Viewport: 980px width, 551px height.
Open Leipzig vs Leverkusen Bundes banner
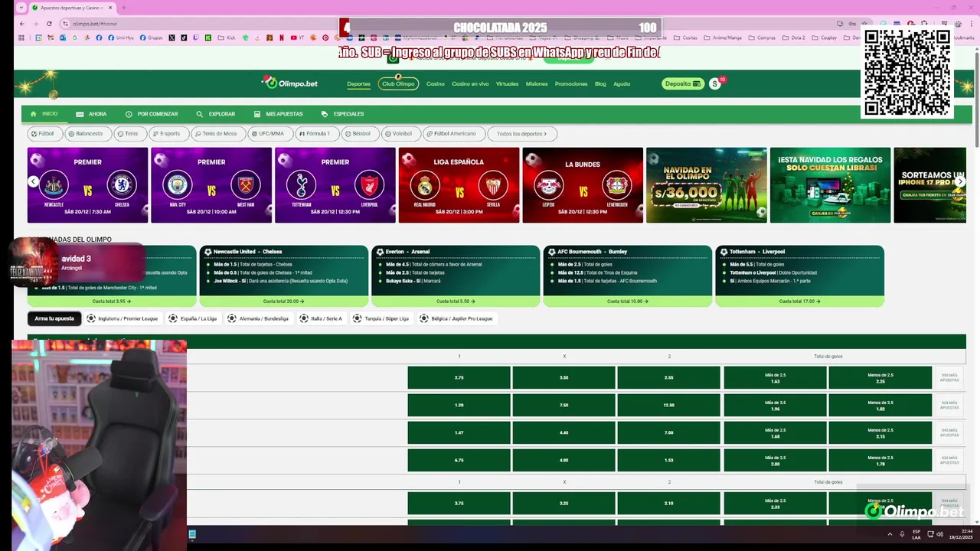point(583,185)
